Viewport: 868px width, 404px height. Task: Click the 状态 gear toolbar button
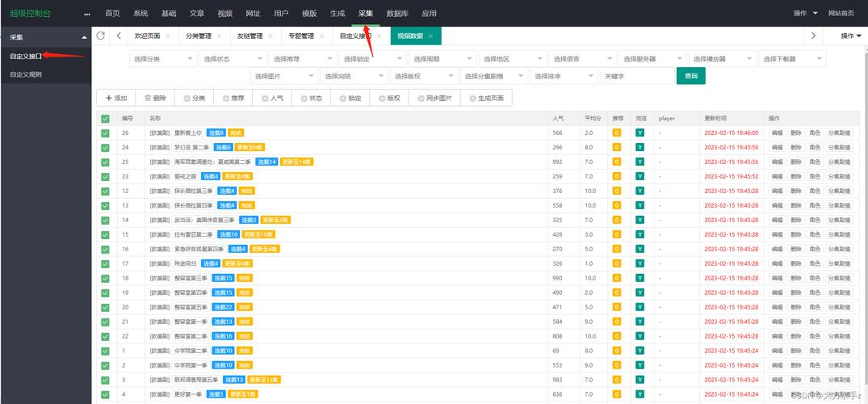[312, 98]
